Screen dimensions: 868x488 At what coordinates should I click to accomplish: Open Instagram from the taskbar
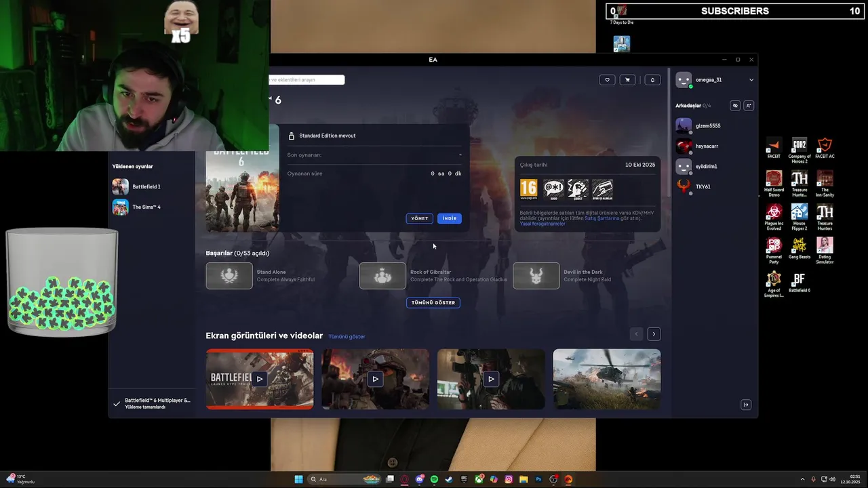click(x=509, y=479)
